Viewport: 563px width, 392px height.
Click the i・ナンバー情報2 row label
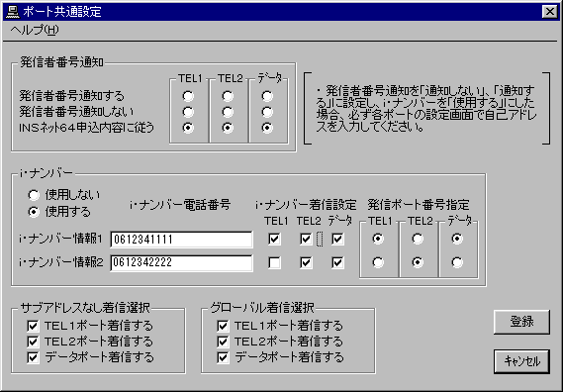click(60, 262)
